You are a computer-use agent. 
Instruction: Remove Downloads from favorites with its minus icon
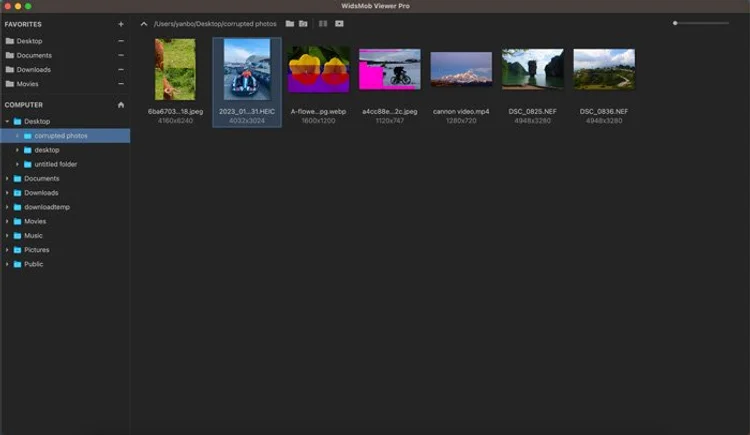[x=121, y=69]
